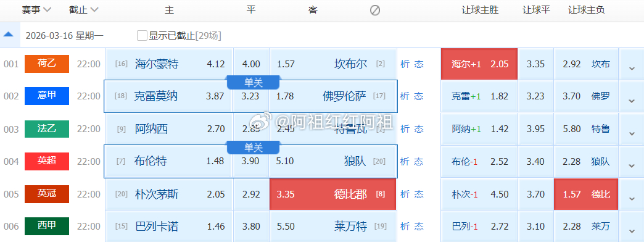Select handicap 佛罗 at 3.70
Image resolution: width=644 pixels, height=242 pixels.
586,96
